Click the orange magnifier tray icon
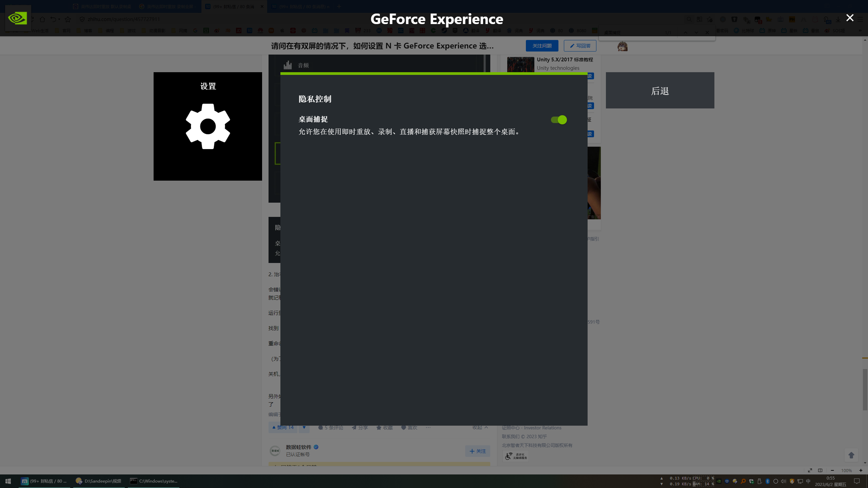The image size is (868, 488). (x=743, y=481)
